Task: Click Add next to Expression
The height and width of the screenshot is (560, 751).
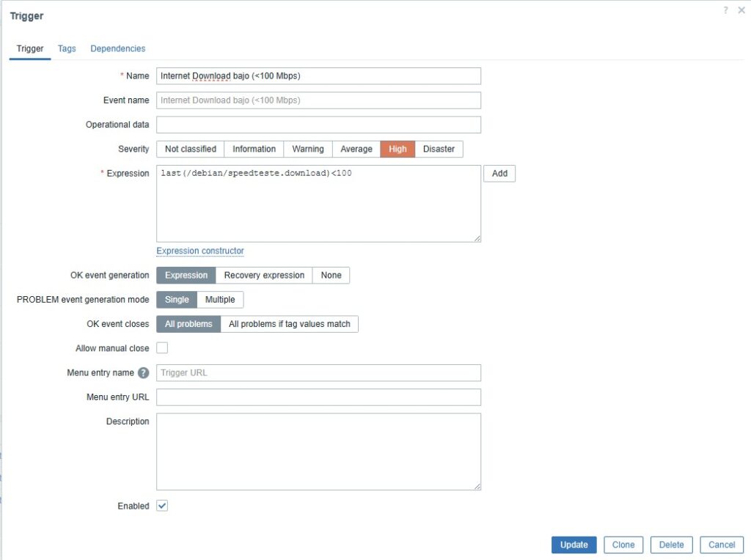Action: click(x=499, y=174)
